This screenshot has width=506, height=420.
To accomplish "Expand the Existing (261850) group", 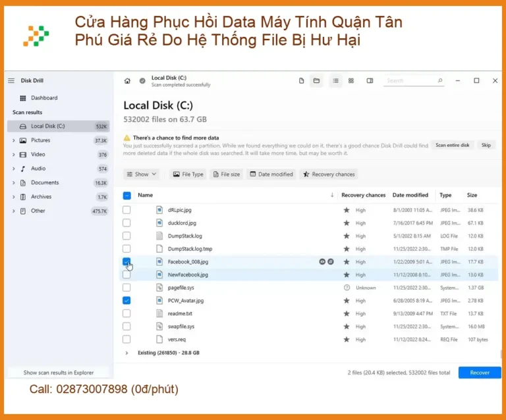I will click(x=126, y=353).
